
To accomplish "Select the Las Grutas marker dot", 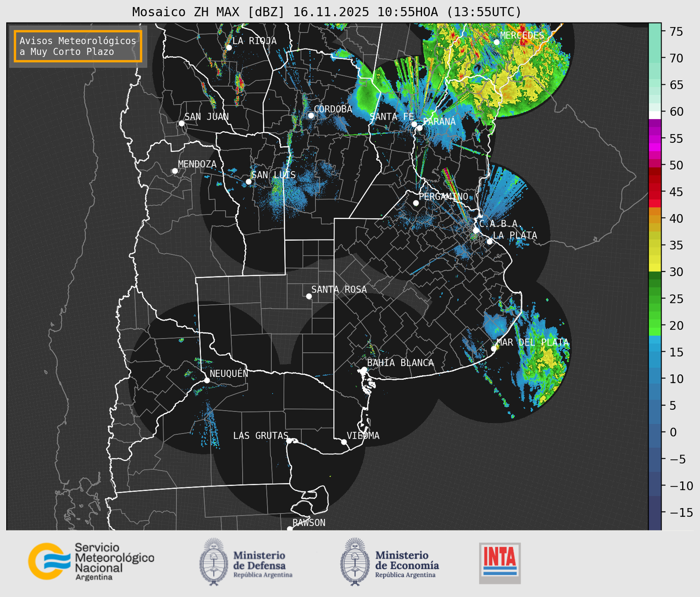I will point(289,441).
